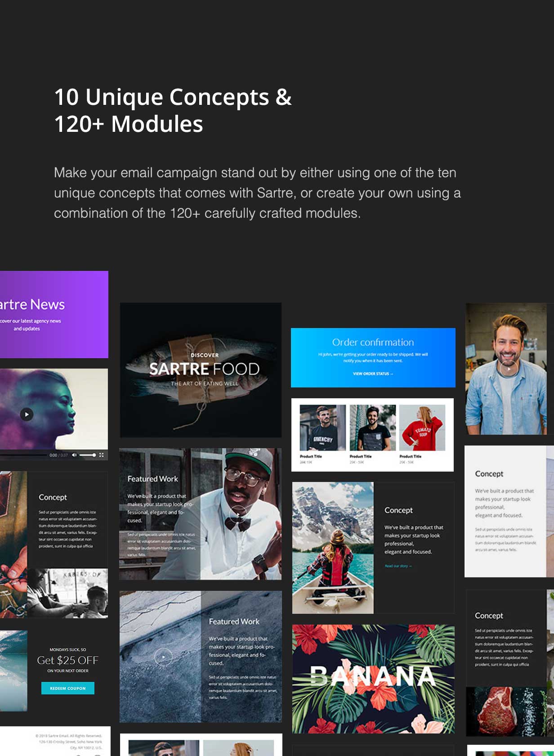This screenshot has width=554, height=756.
Task: Select the red Tomato Soup sweater product
Action: (422, 427)
